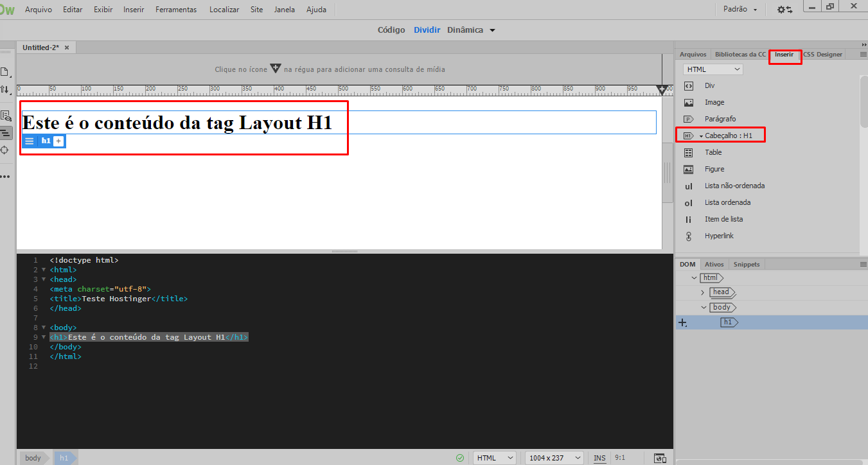Viewport: 868px width, 465px height.
Task: Open the Localizar menu
Action: tap(224, 10)
